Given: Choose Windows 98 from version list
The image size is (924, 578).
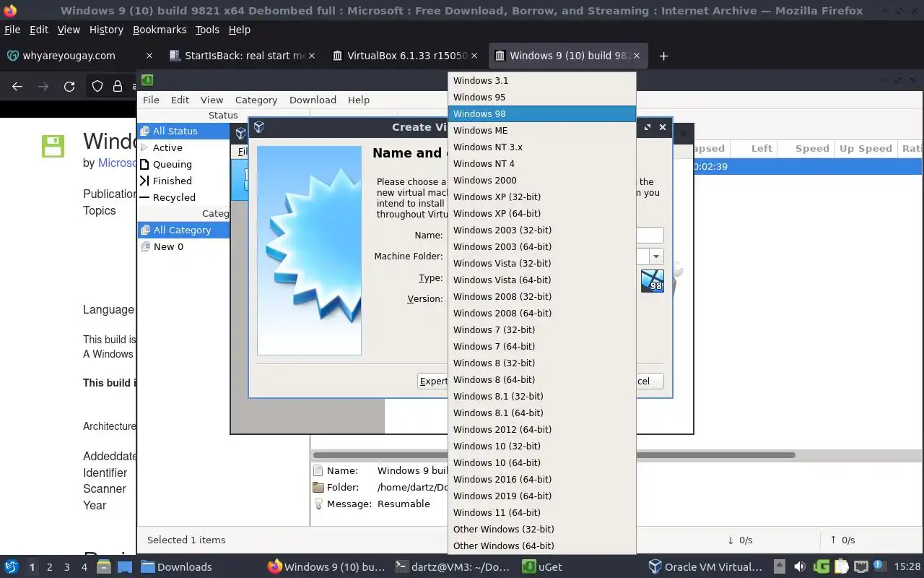Looking at the screenshot, I should [x=541, y=113].
